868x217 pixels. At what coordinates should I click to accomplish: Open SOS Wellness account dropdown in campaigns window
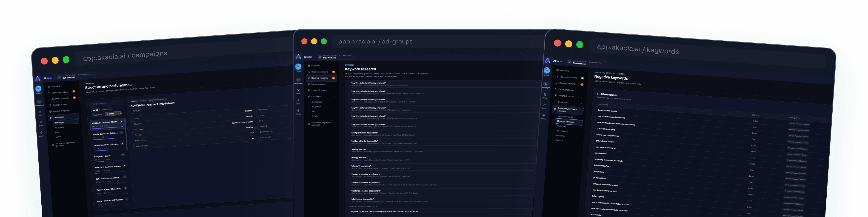(75, 76)
